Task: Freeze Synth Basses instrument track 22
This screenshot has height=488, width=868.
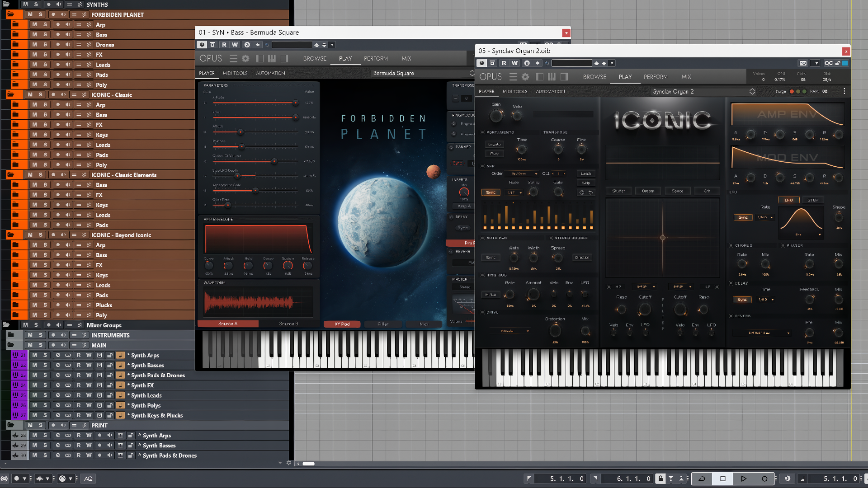Action: point(99,365)
